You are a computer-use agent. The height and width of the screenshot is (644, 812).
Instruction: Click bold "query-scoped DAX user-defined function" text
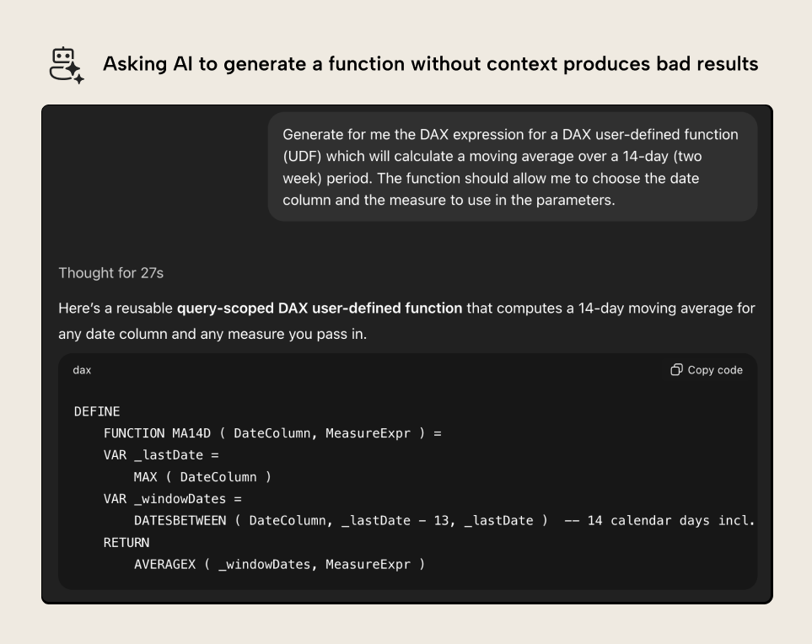click(x=319, y=309)
